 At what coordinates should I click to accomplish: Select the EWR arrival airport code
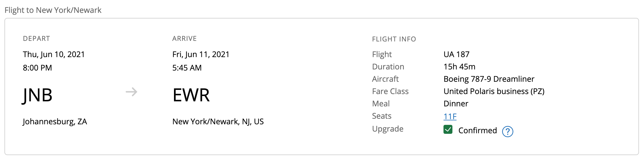coord(191,95)
